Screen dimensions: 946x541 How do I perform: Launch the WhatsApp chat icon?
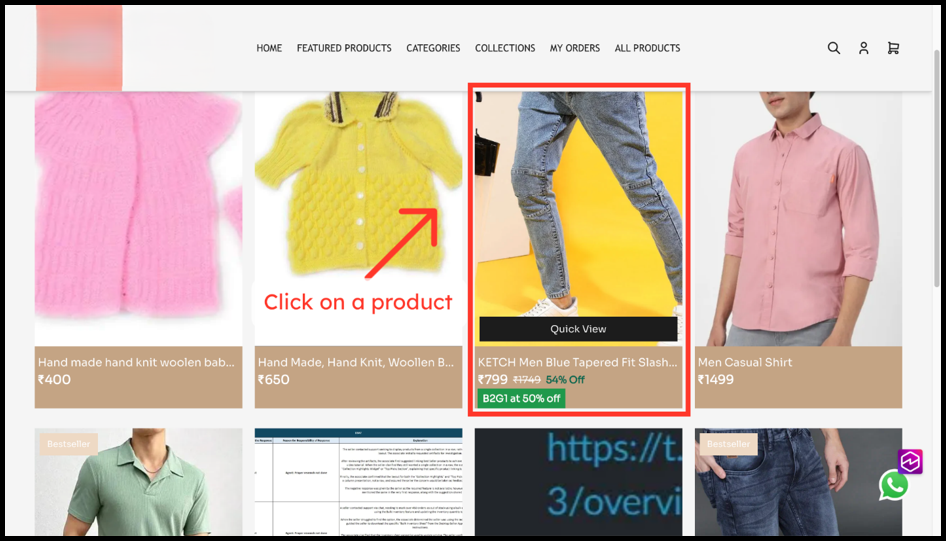point(893,485)
